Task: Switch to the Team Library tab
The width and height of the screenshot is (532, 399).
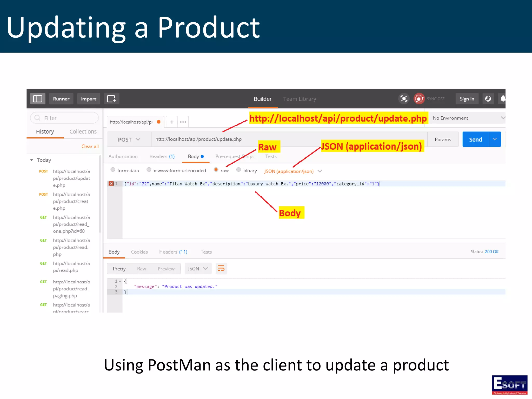Action: click(x=300, y=99)
